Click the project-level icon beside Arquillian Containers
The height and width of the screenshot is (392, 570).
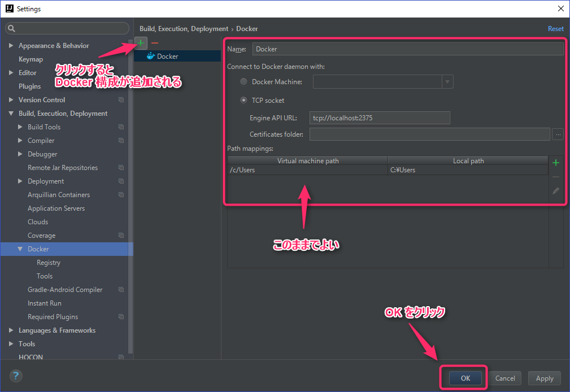(x=121, y=194)
